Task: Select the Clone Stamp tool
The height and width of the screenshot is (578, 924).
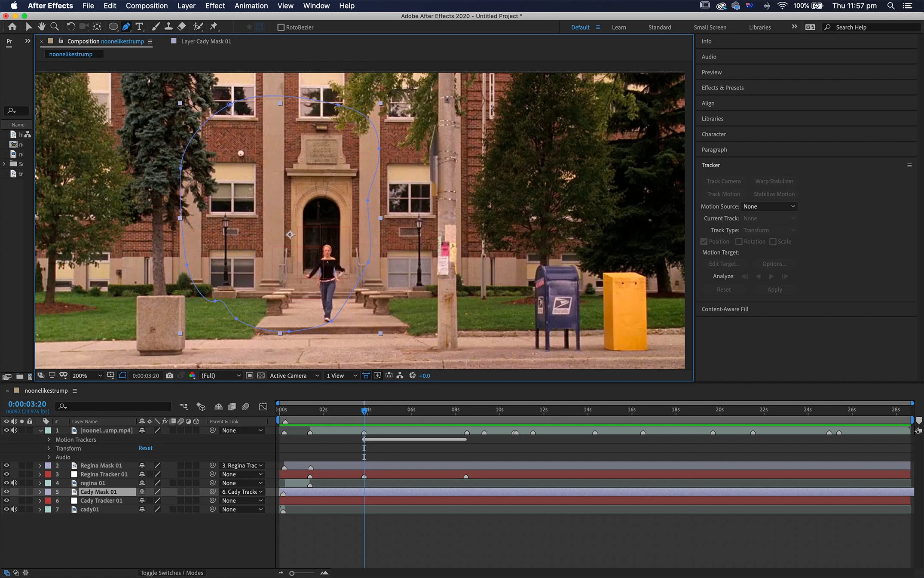Action: point(168,27)
